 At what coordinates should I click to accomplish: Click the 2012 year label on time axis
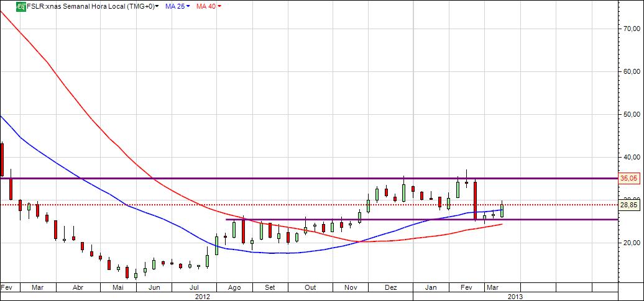[202, 296]
